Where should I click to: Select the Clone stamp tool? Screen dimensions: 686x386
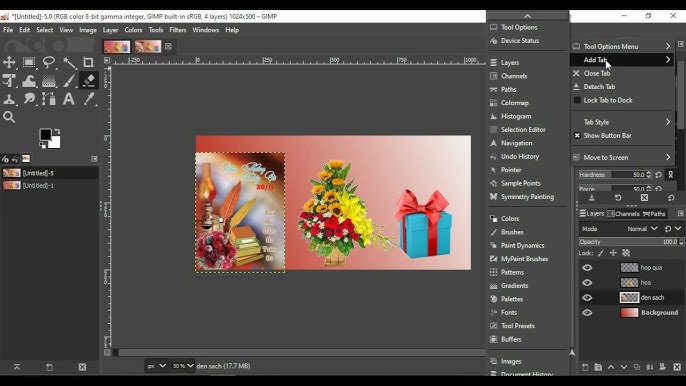(x=9, y=99)
